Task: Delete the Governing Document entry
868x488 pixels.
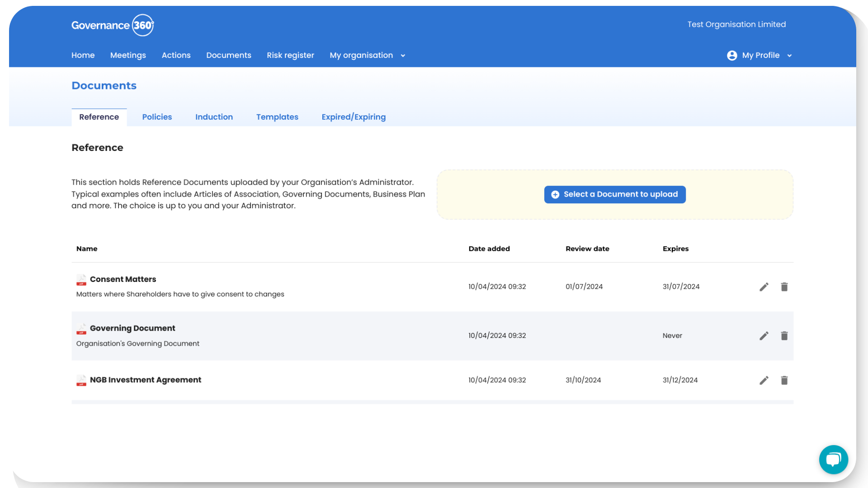Action: (x=784, y=336)
